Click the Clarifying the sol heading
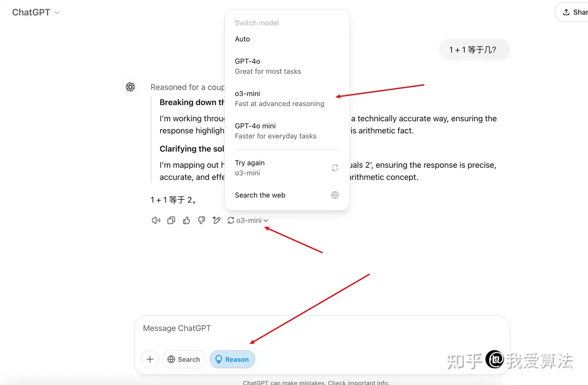 click(192, 149)
